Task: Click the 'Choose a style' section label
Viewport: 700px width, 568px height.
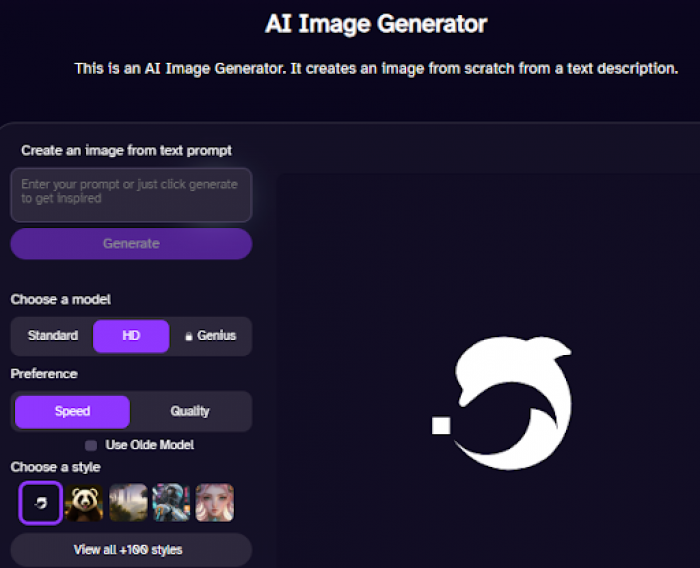Action: coord(56,467)
